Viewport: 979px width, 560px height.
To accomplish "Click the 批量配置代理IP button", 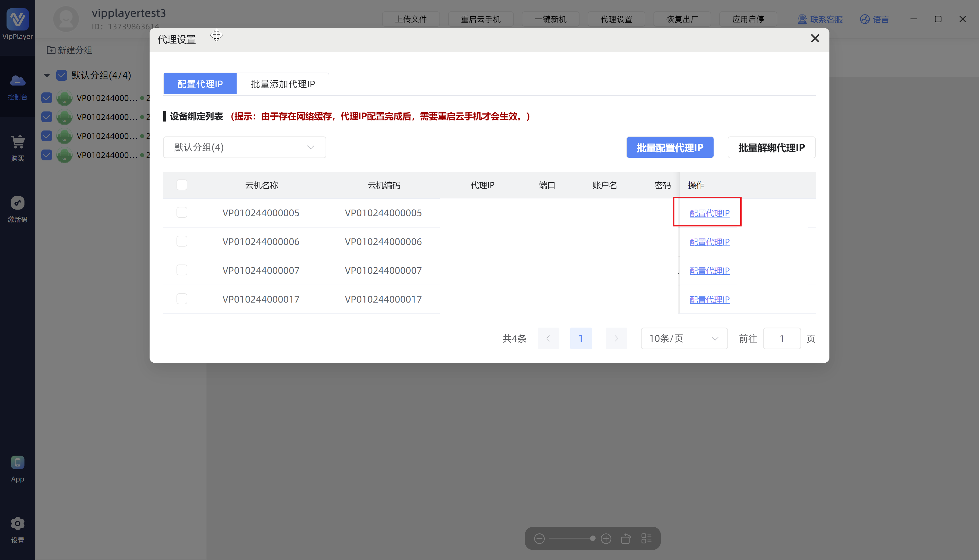I will point(670,147).
